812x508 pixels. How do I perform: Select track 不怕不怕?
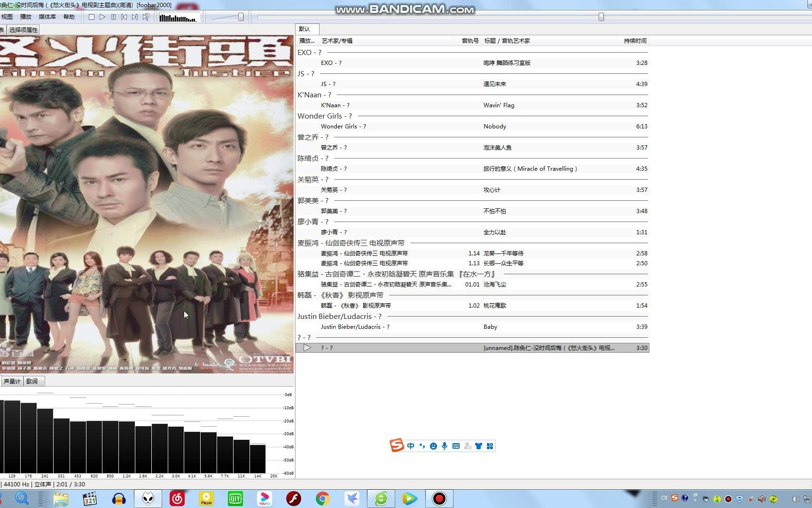point(472,211)
